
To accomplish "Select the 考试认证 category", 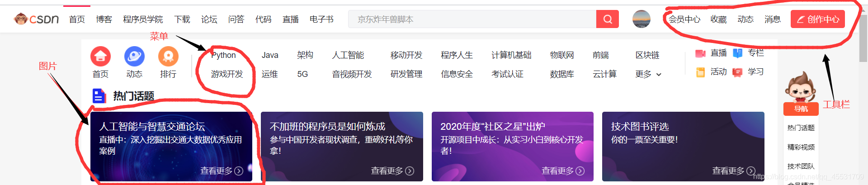I will 507,74.
